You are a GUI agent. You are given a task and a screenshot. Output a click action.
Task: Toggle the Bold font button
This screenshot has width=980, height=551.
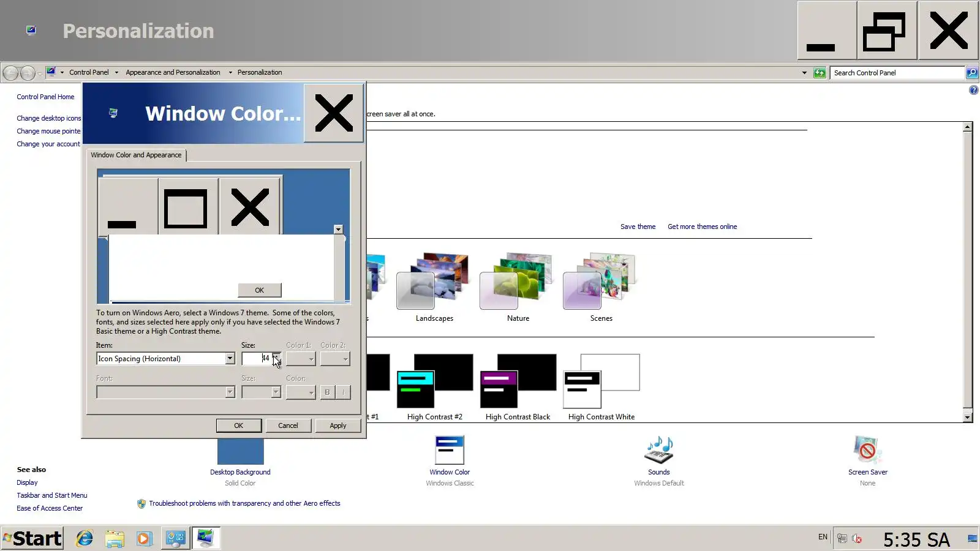click(x=327, y=392)
